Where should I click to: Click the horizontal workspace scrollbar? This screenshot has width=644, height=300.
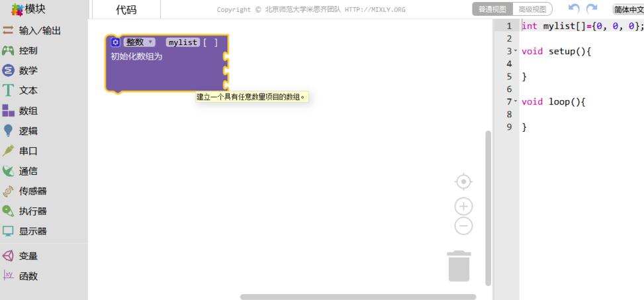pyautogui.click(x=357, y=297)
